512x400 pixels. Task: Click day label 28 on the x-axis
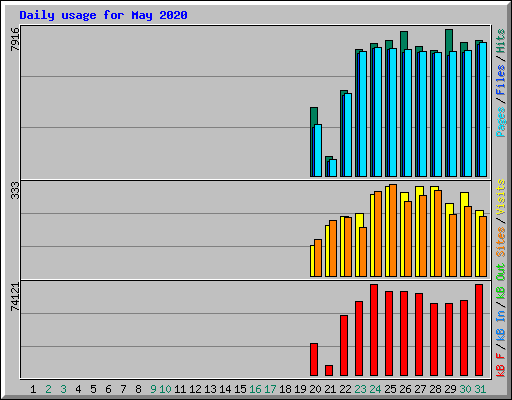(435, 389)
